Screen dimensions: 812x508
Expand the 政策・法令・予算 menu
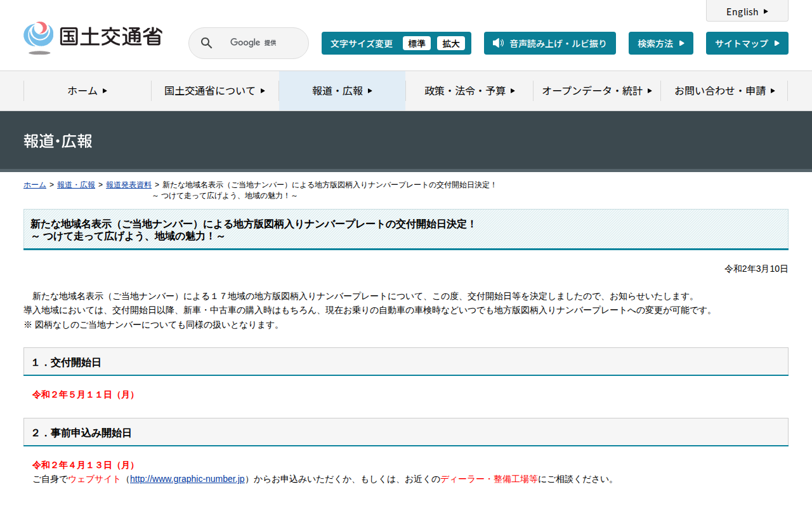click(x=469, y=91)
